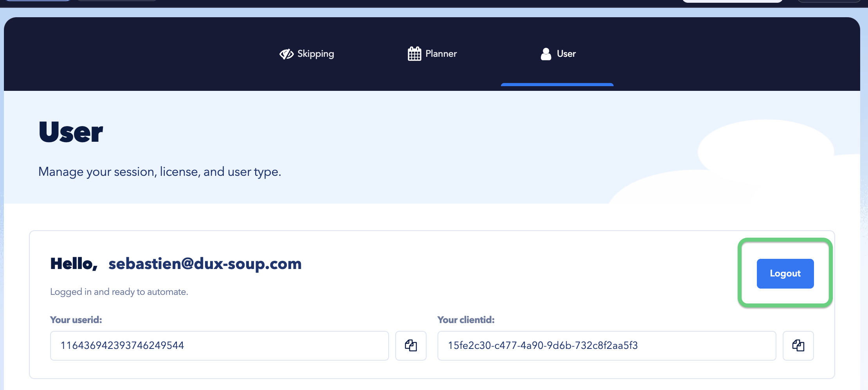Copy the clientid to clipboard
The width and height of the screenshot is (868, 390).
[798, 345]
